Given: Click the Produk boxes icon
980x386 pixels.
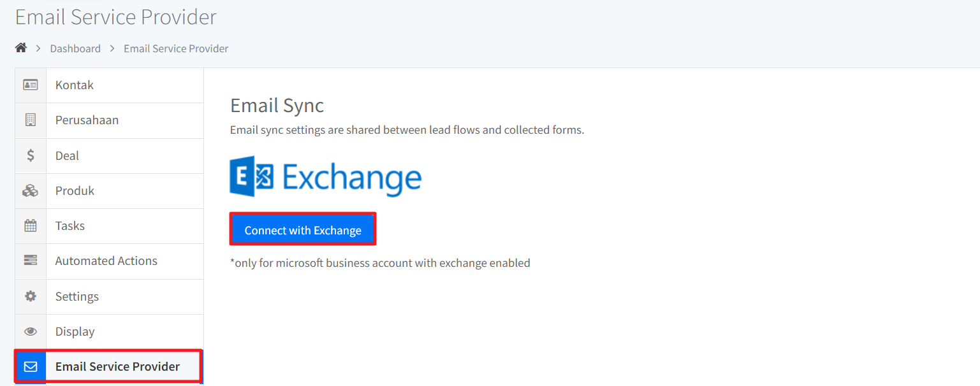Looking at the screenshot, I should [31, 190].
